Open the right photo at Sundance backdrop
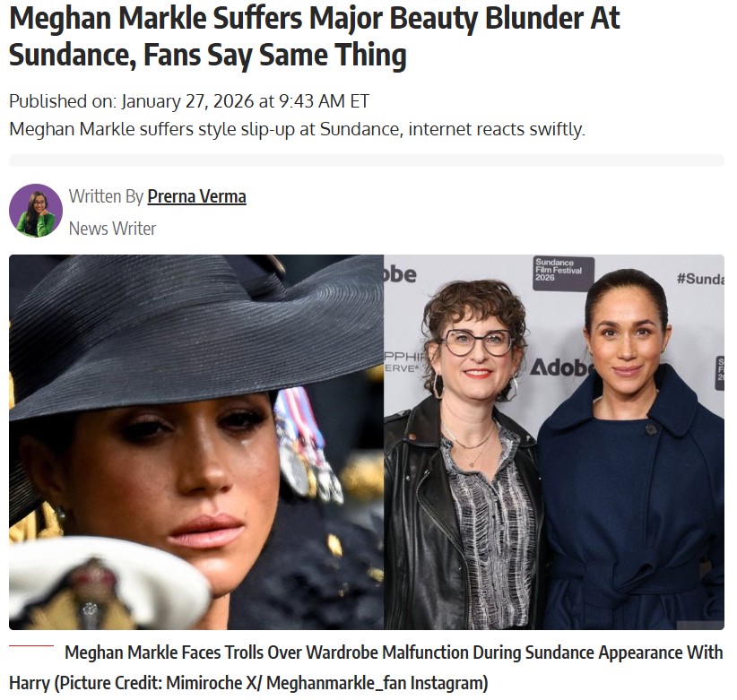This screenshot has height=700, width=737. (x=554, y=442)
